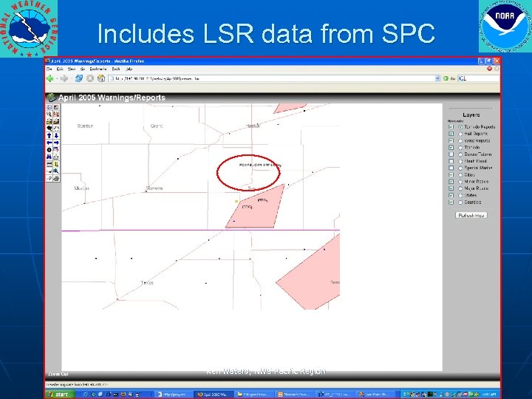Image resolution: width=532 pixels, height=399 pixels.
Task: Click the Morton county label on map
Action: [82, 188]
